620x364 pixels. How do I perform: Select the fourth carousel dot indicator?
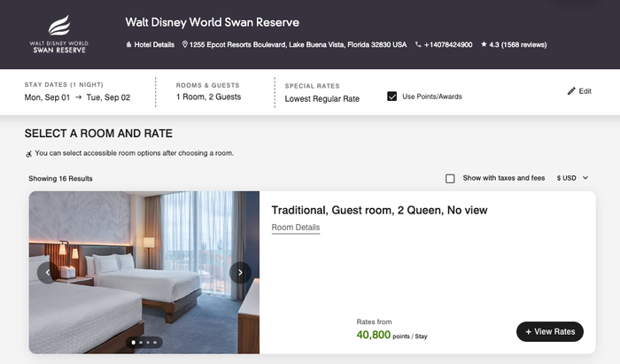point(155,342)
